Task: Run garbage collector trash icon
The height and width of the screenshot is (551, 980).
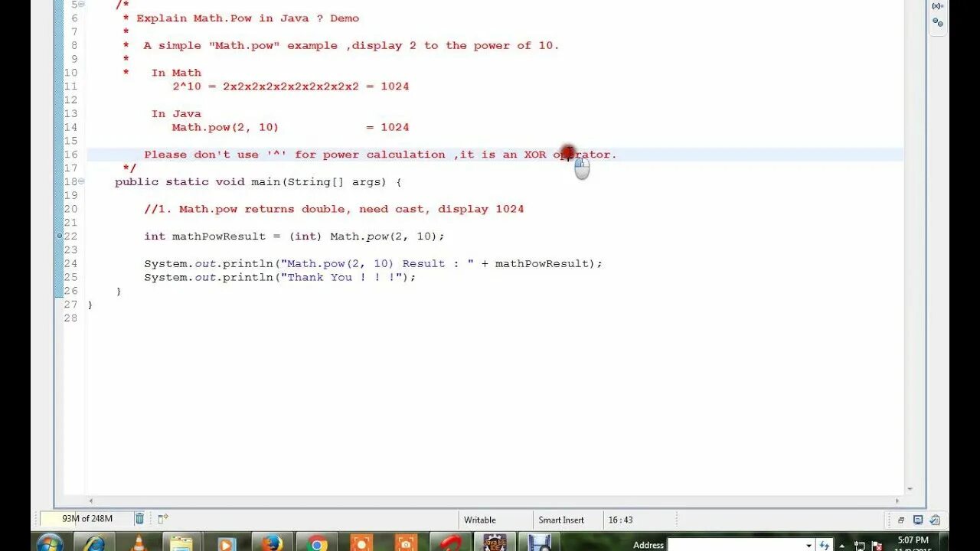Action: pos(139,519)
